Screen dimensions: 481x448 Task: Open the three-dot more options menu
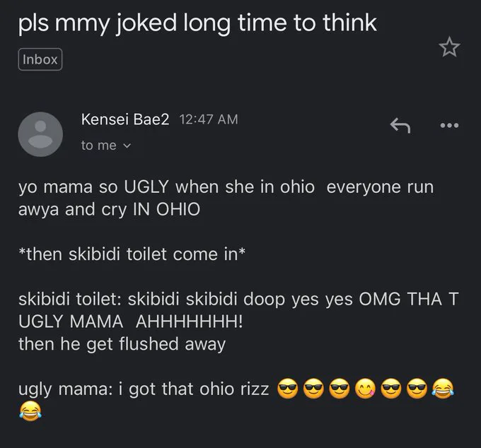pyautogui.click(x=448, y=126)
